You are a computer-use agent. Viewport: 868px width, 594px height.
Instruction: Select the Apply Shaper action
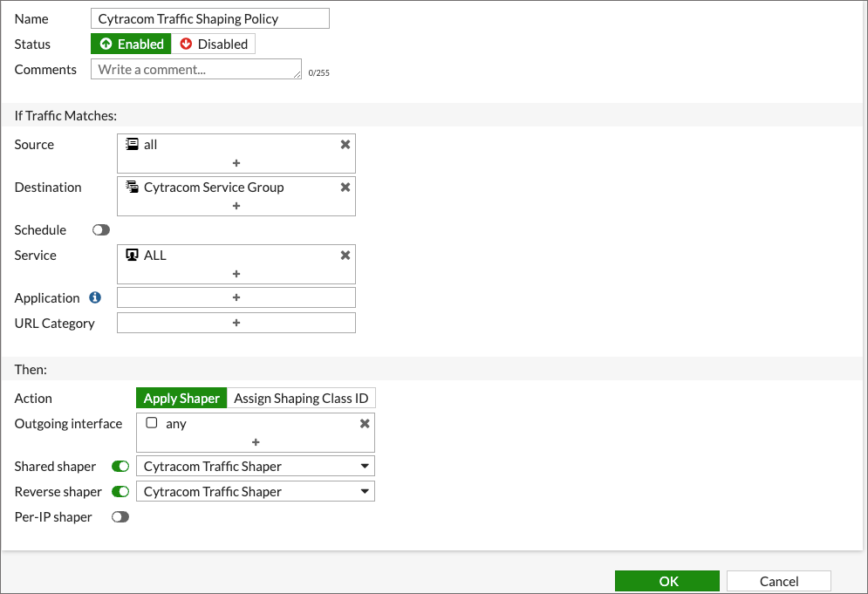(181, 399)
